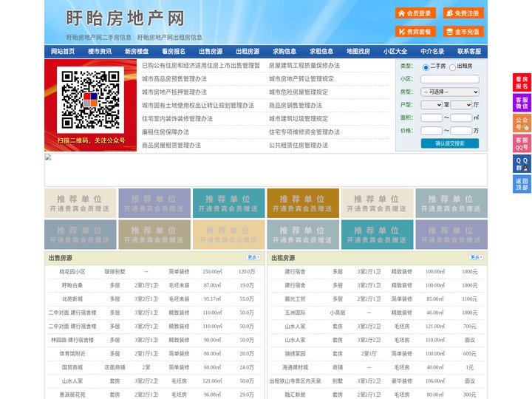The width and height of the screenshot is (532, 399).
Task: Open the 北苑新城 sale listing
Action: 72,299
